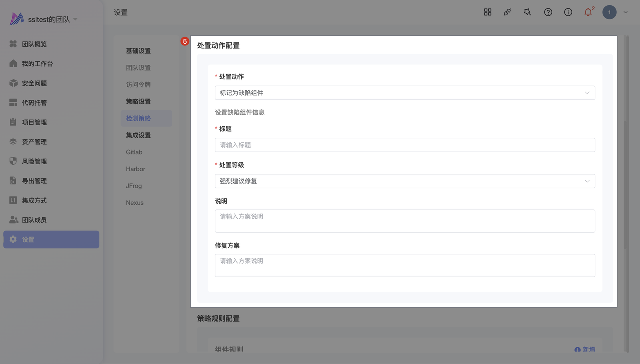
Task: Click the 新增 plus icon for component rules
Action: pos(578,349)
